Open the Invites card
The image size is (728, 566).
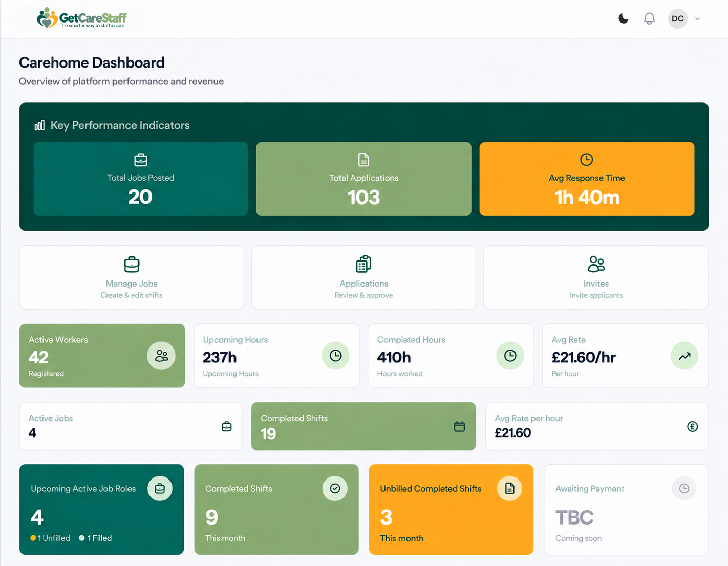(x=596, y=277)
